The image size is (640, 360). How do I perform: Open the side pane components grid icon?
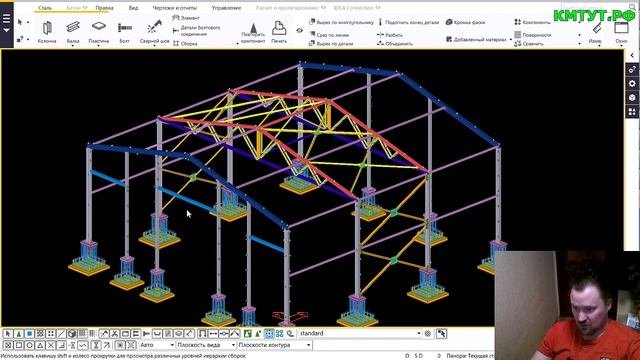click(x=632, y=111)
